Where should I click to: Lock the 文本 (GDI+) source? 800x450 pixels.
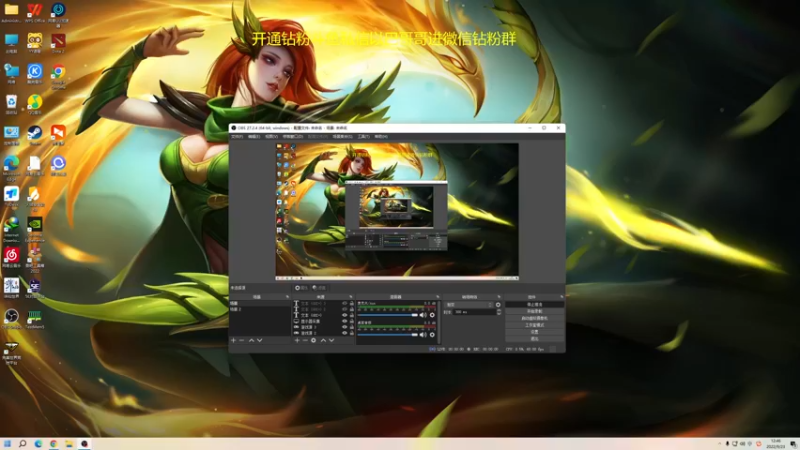pyautogui.click(x=352, y=315)
